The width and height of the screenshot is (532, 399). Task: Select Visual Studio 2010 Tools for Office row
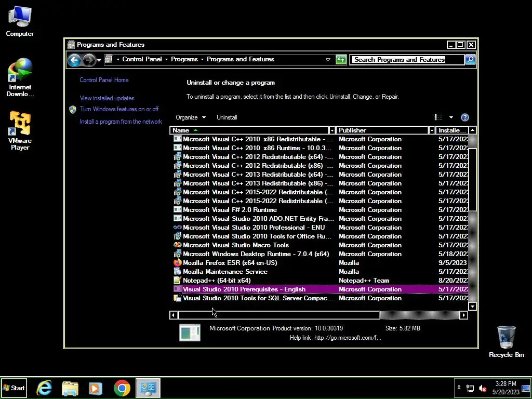pyautogui.click(x=318, y=236)
